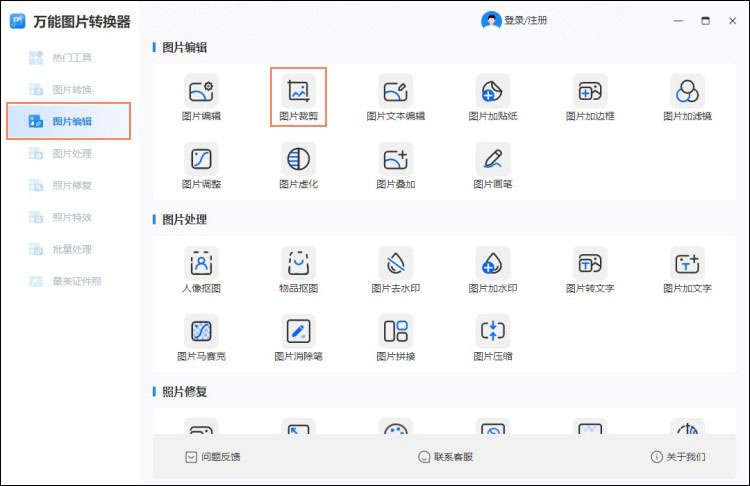Go to 图片处理 sidebar tab
The height and width of the screenshot is (486, 750).
coord(68,154)
